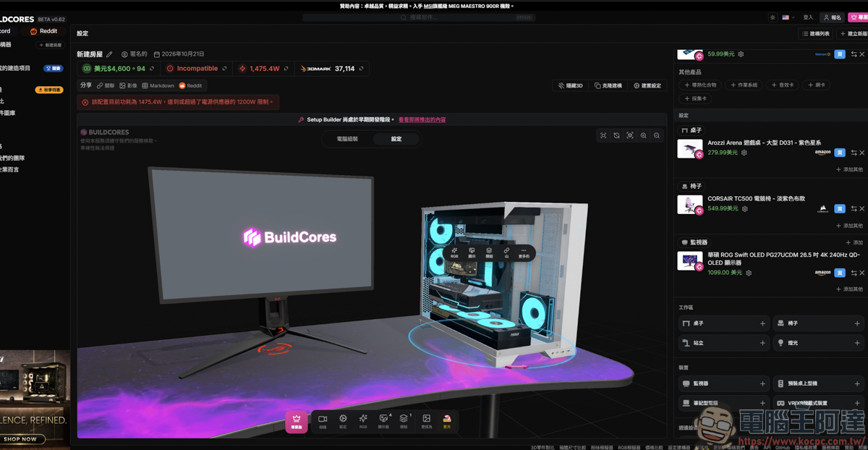Click the link icon in floating PC popup
The width and height of the screenshot is (868, 450).
click(506, 252)
